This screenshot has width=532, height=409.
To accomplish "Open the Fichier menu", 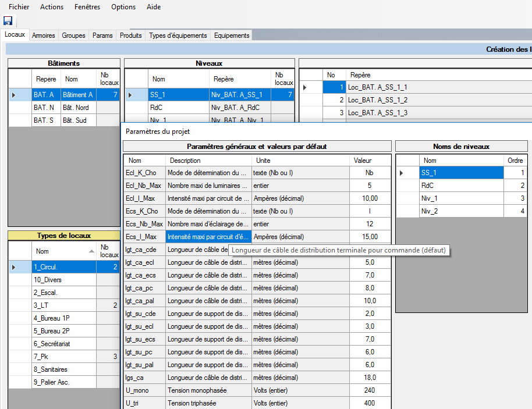I will coord(19,7).
